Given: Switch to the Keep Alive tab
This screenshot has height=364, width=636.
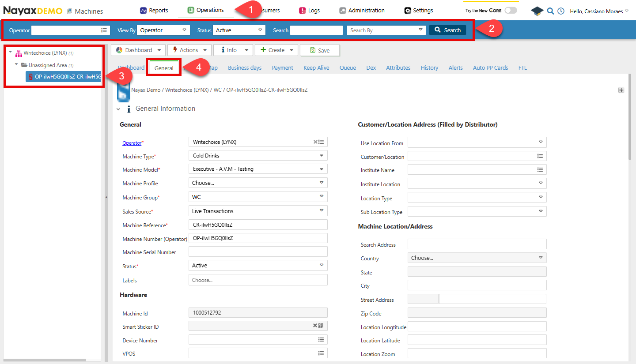Looking at the screenshot, I should (x=316, y=68).
